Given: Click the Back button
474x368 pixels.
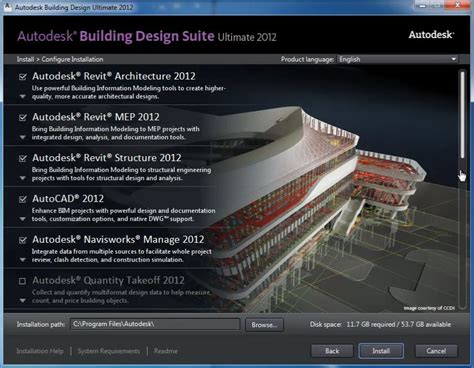Looking at the screenshot, I should click(x=332, y=351).
